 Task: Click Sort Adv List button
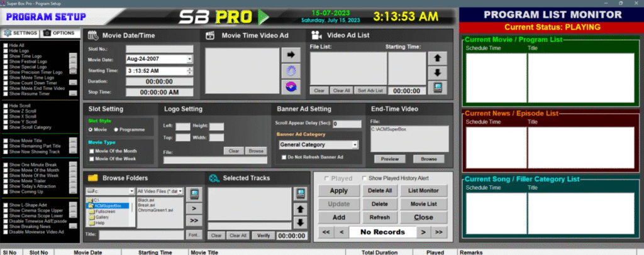click(370, 90)
